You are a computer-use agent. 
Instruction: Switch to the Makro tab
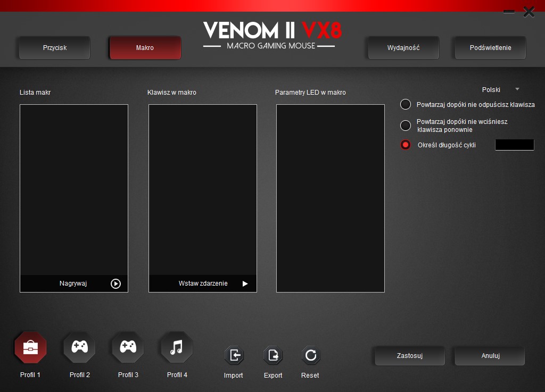coord(145,47)
